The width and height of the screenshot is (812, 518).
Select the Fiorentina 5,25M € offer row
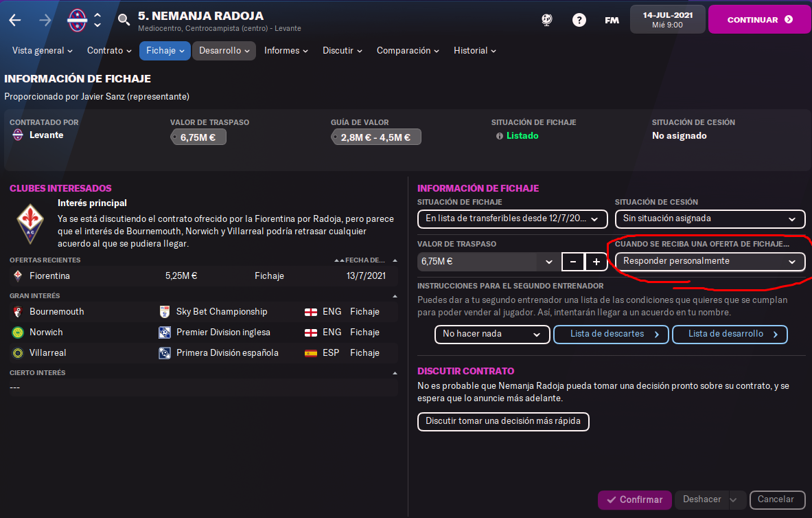[204, 276]
